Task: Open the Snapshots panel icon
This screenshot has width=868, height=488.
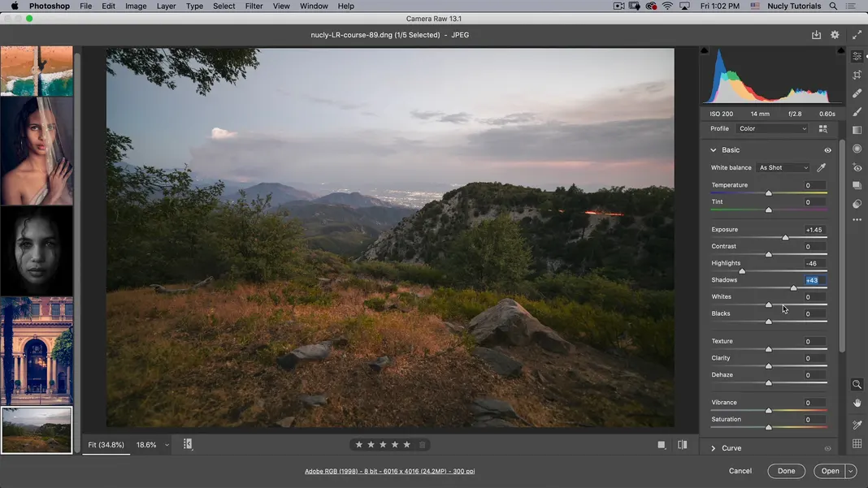Action: tap(857, 185)
